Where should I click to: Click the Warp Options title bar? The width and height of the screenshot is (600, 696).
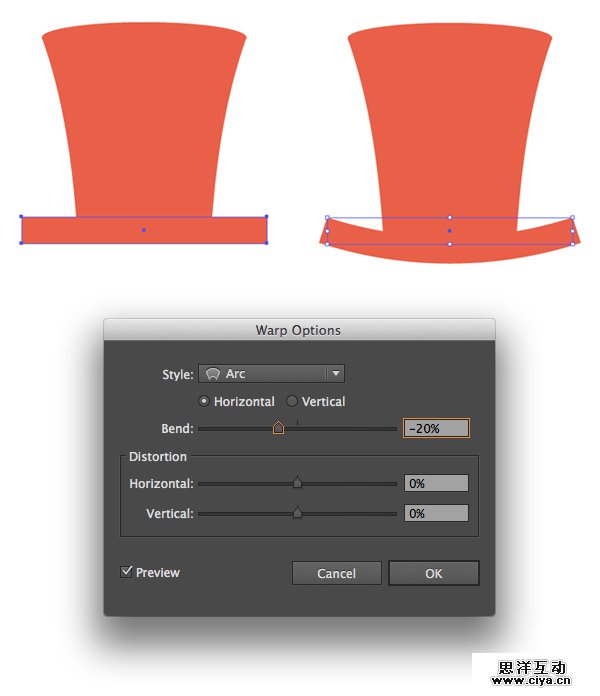[x=298, y=330]
